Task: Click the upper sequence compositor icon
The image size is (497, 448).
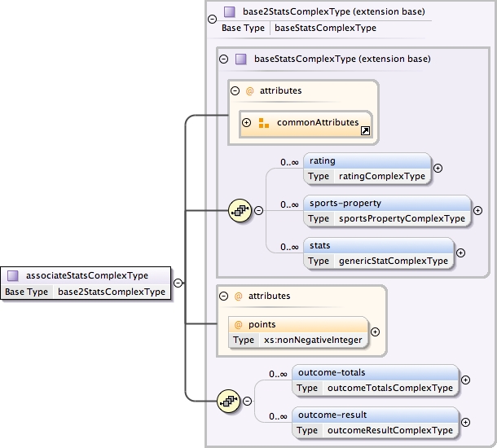Action: (240, 211)
